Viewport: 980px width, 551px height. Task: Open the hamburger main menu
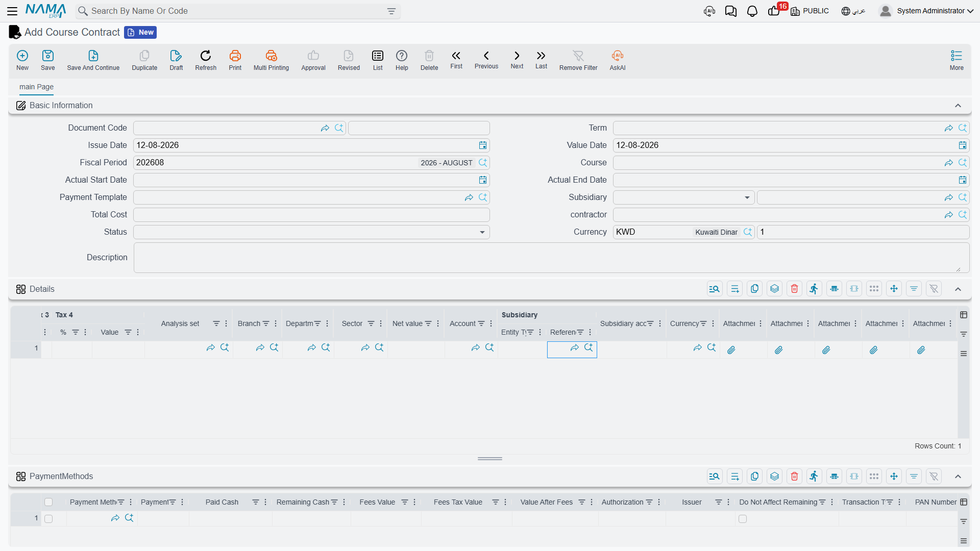(12, 11)
